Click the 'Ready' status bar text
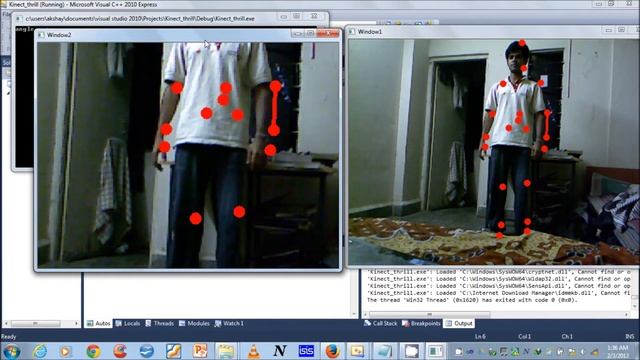The width and height of the screenshot is (640, 360). 8,337
